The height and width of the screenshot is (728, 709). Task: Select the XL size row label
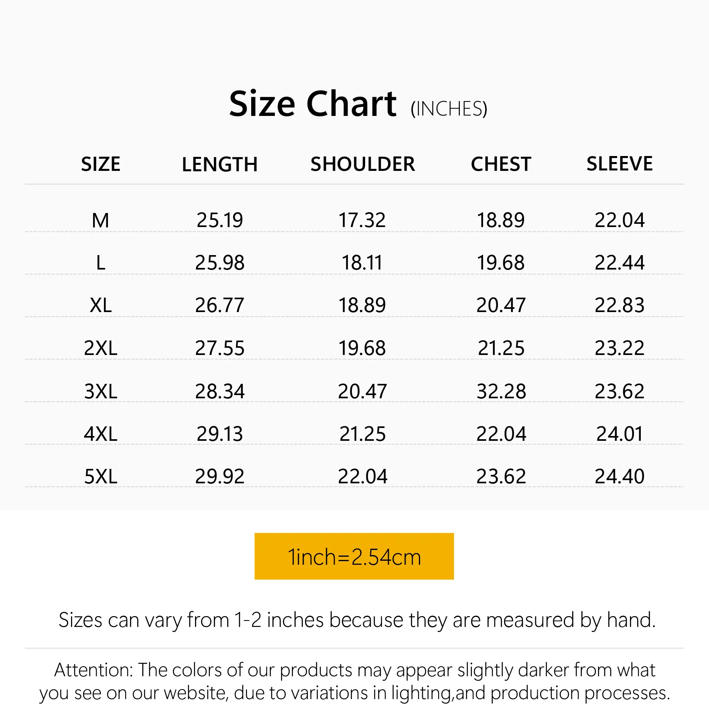(101, 305)
